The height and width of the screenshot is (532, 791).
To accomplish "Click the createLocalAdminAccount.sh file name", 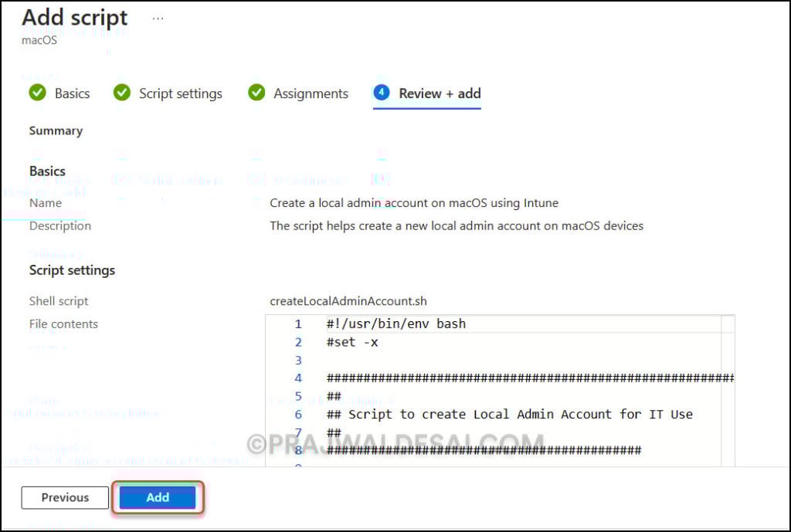I will pyautogui.click(x=348, y=301).
